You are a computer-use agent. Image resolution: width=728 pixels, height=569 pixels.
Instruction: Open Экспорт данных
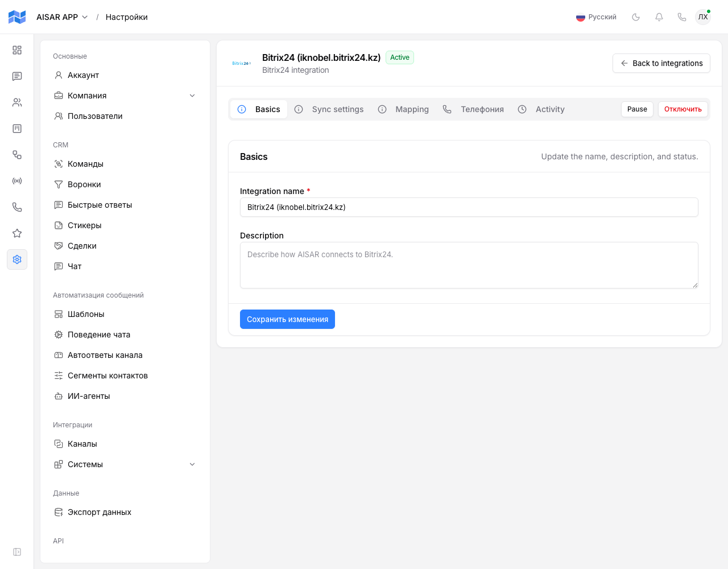point(125,512)
